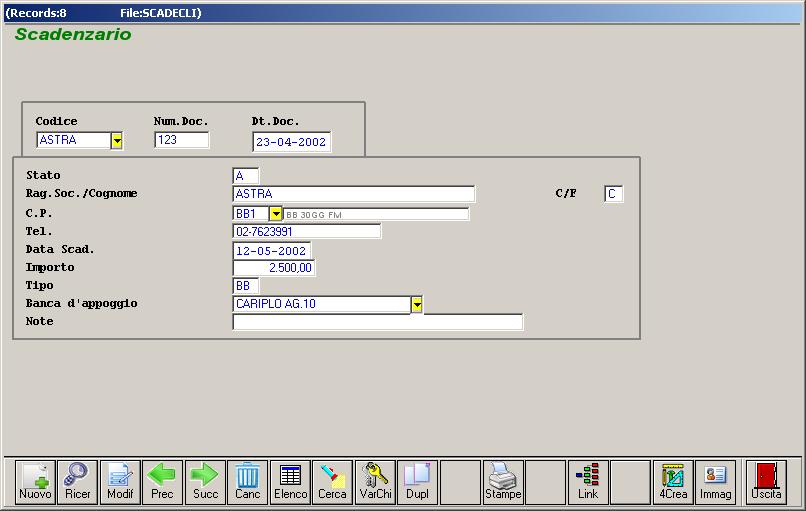Expand the Banca d'appoggio dropdown arrow
This screenshot has height=511, width=806.
click(x=417, y=304)
